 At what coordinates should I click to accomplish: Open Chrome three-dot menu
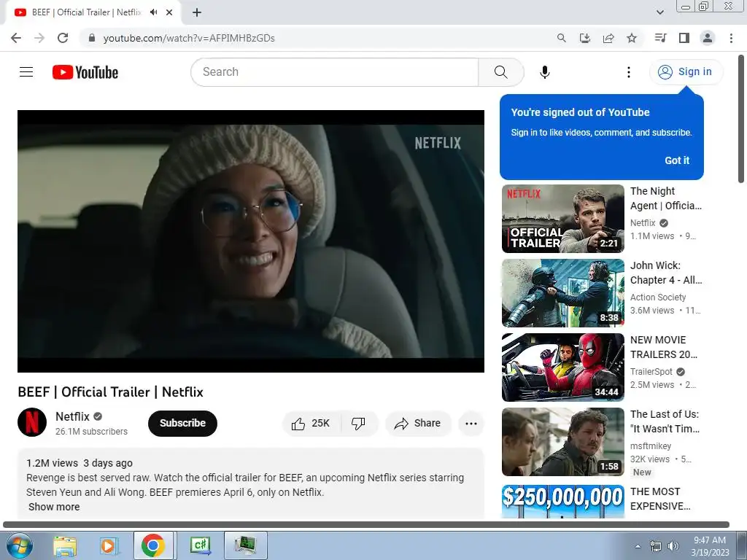(731, 38)
